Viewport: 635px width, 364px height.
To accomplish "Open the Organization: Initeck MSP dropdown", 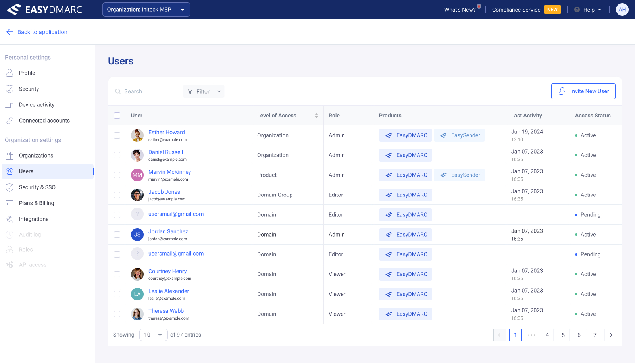I will pyautogui.click(x=146, y=10).
